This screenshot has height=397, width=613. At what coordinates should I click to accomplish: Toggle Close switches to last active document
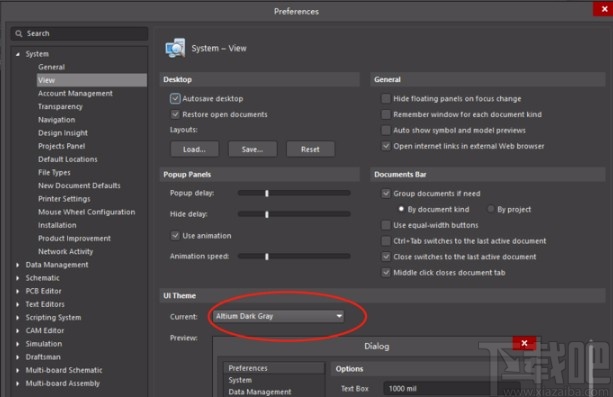point(386,257)
